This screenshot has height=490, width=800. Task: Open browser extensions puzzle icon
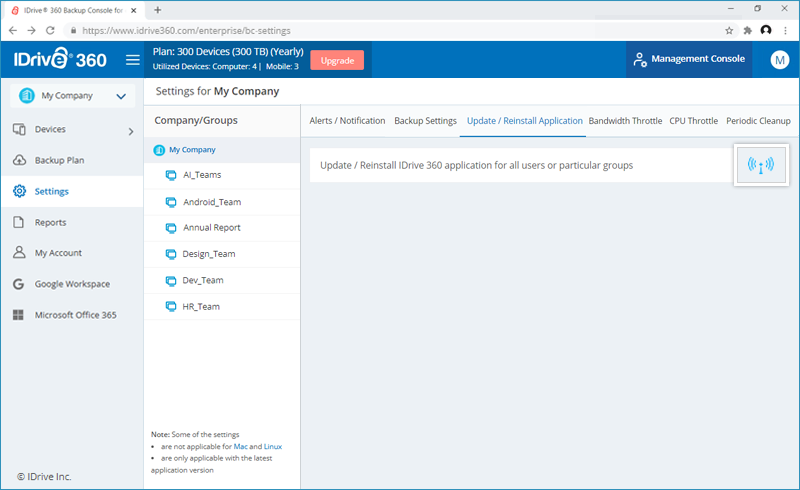point(747,31)
